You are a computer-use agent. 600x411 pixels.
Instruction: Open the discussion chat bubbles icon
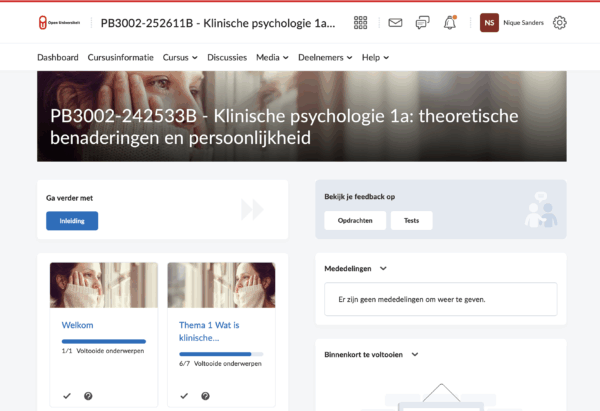422,23
